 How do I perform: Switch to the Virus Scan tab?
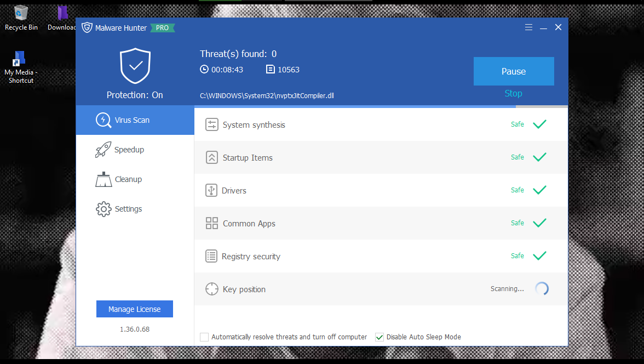(x=135, y=120)
